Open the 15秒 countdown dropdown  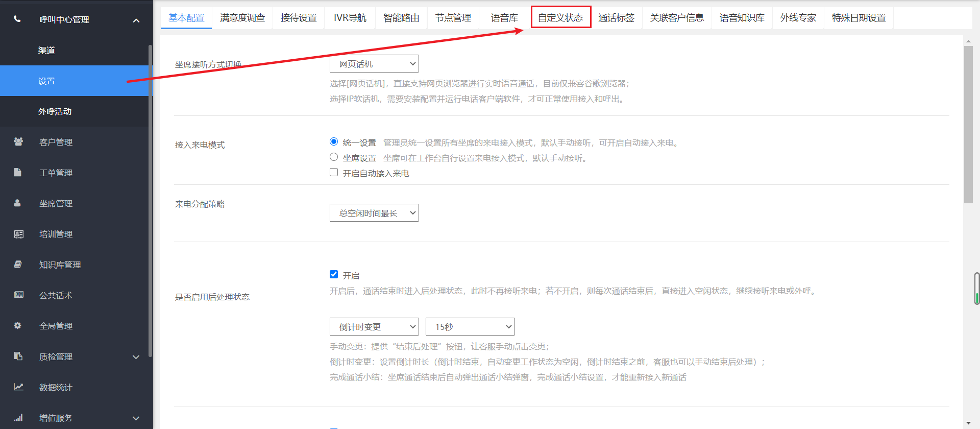pos(470,327)
